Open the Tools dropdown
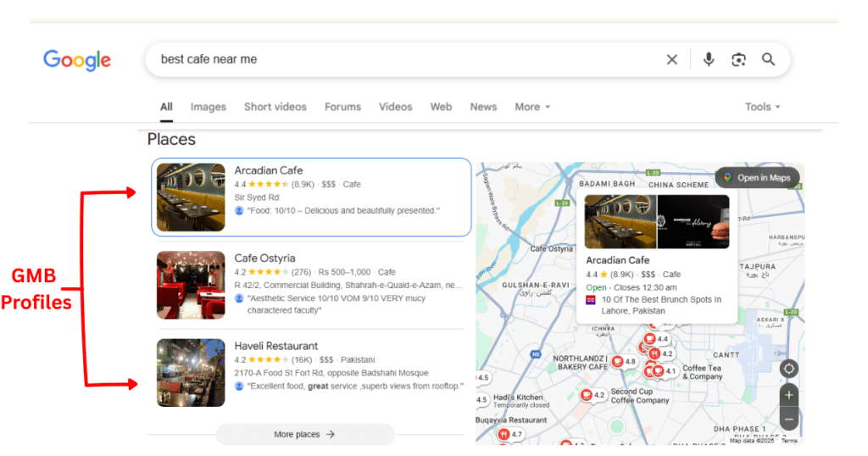Viewport: 868px width, 456px height. tap(762, 107)
